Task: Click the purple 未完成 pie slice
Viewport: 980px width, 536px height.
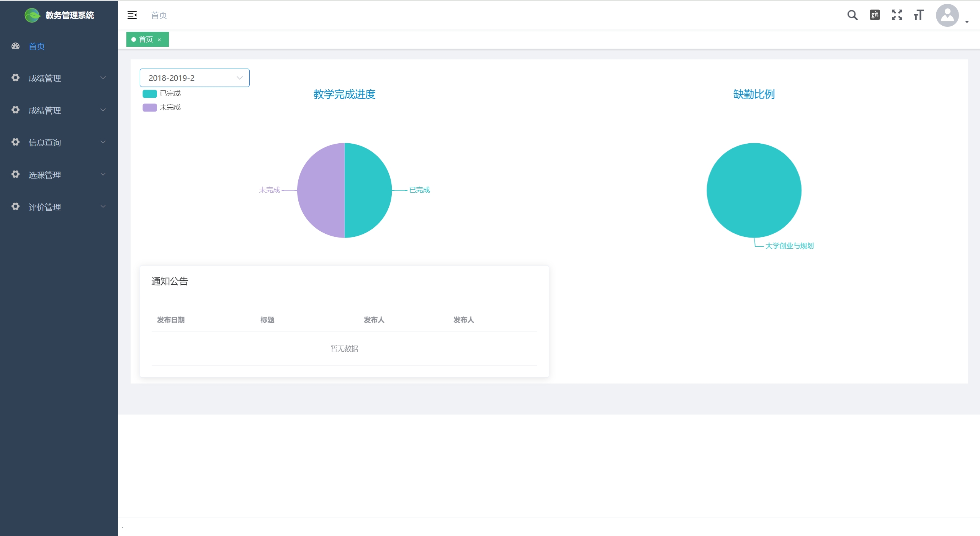Action: (x=321, y=190)
